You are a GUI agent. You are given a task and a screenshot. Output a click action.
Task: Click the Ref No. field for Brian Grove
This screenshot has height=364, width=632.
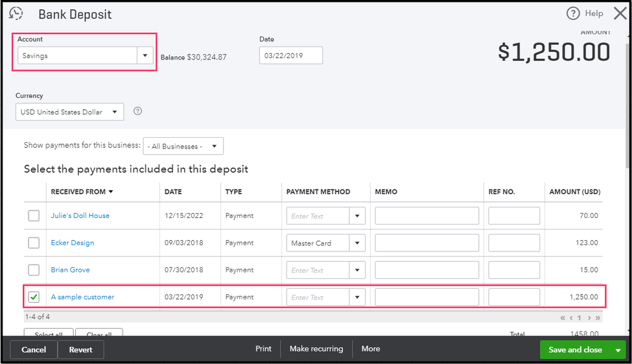point(514,270)
